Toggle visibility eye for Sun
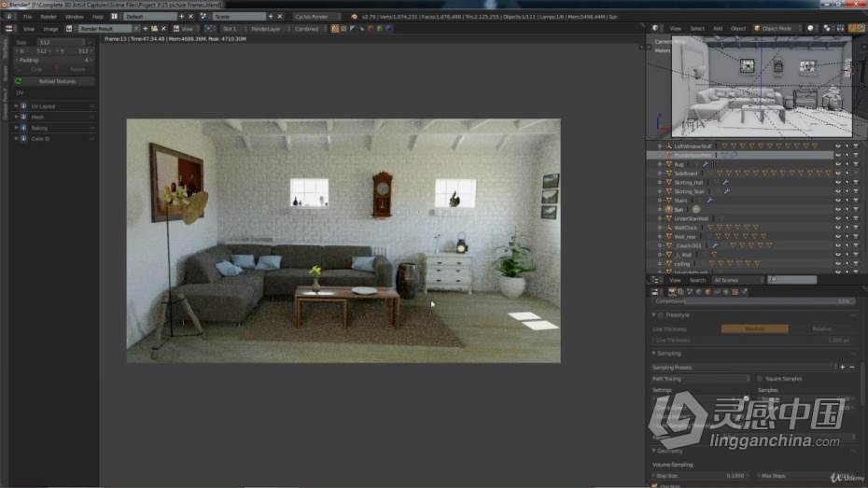This screenshot has width=868, height=488. (837, 210)
